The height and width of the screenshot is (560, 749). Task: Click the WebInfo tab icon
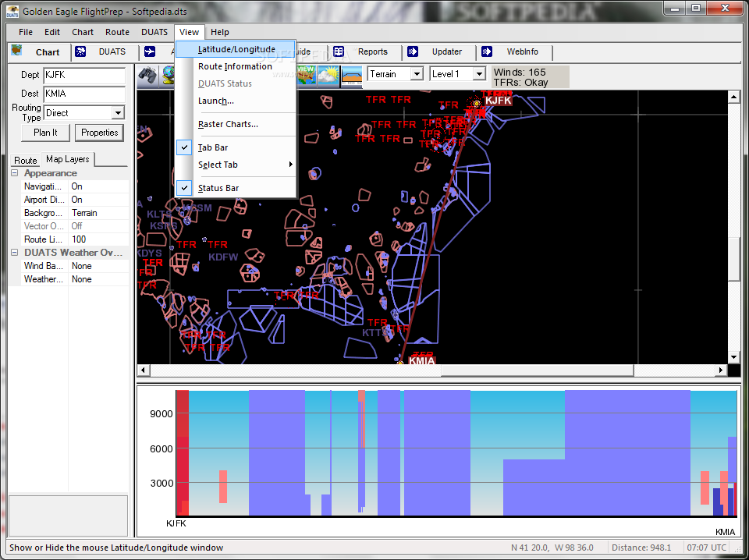tap(487, 52)
